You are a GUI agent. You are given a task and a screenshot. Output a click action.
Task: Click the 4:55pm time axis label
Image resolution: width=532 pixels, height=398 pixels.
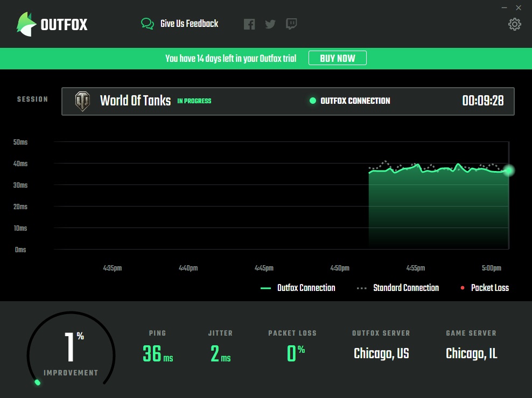[416, 268]
